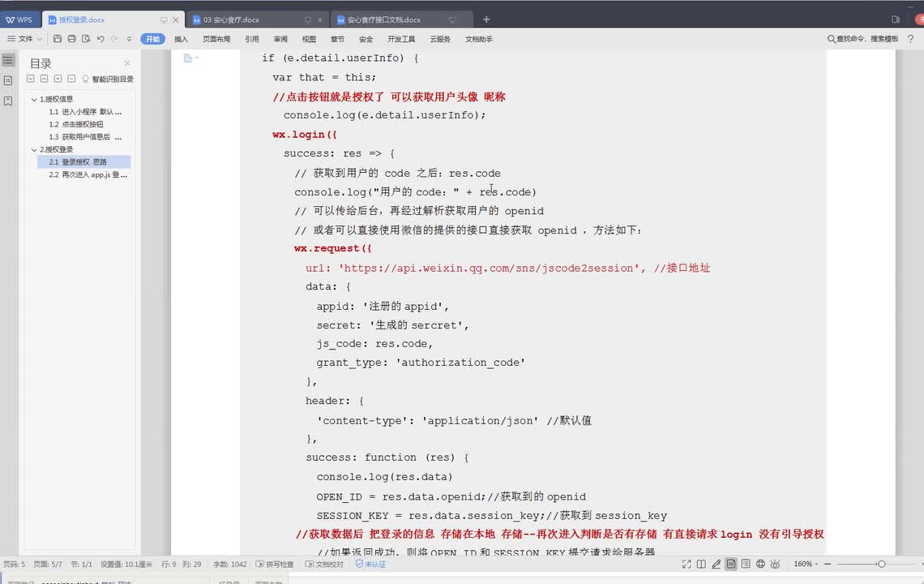This screenshot has width=924, height=584.
Task: Click the Undo icon
Action: pyautogui.click(x=101, y=39)
